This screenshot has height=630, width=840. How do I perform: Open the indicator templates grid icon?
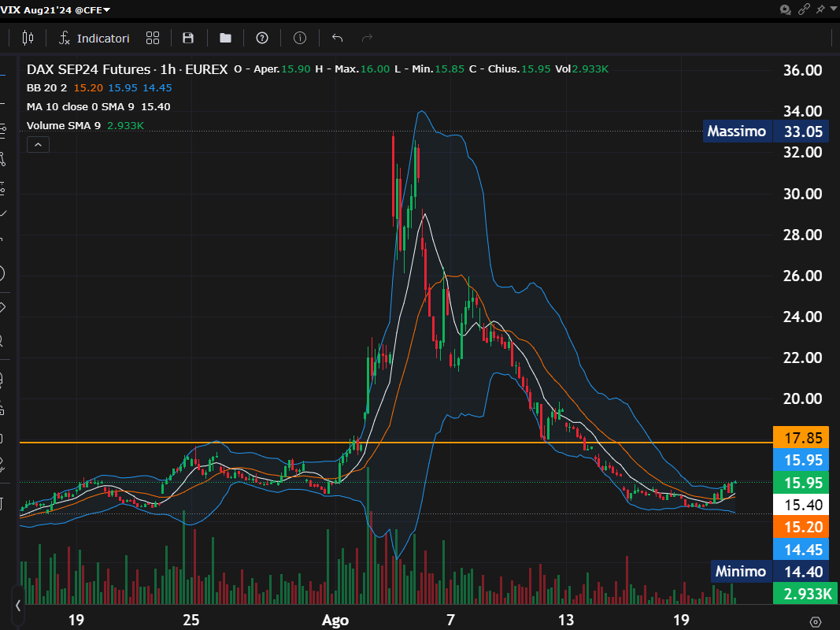pyautogui.click(x=153, y=38)
